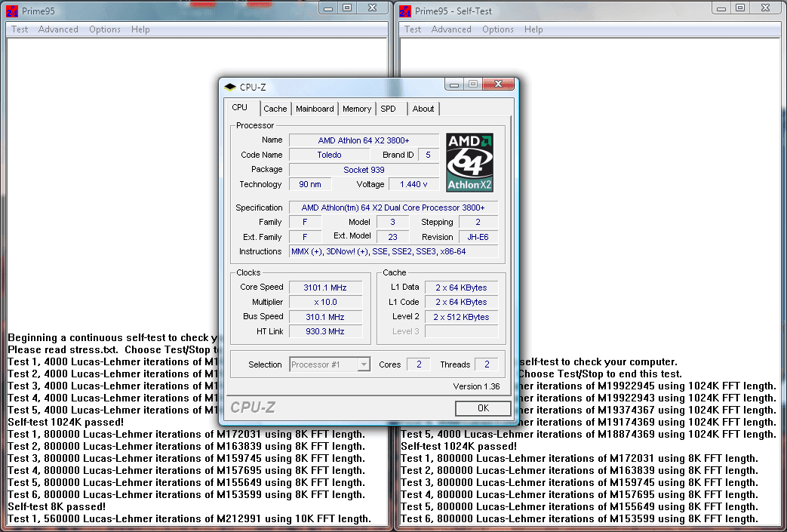The image size is (787, 532).
Task: Click Test 1 M172031 line in left Prime95 window
Action: (186, 434)
